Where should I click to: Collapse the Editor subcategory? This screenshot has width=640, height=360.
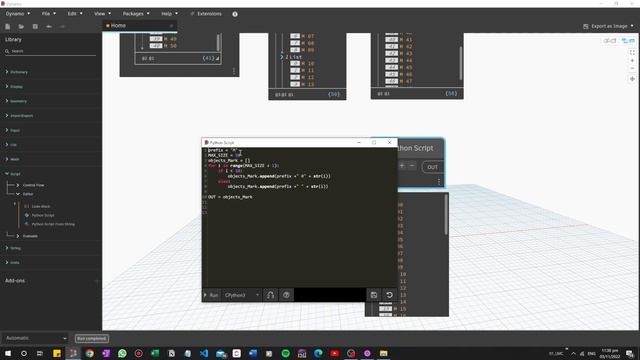(25, 194)
